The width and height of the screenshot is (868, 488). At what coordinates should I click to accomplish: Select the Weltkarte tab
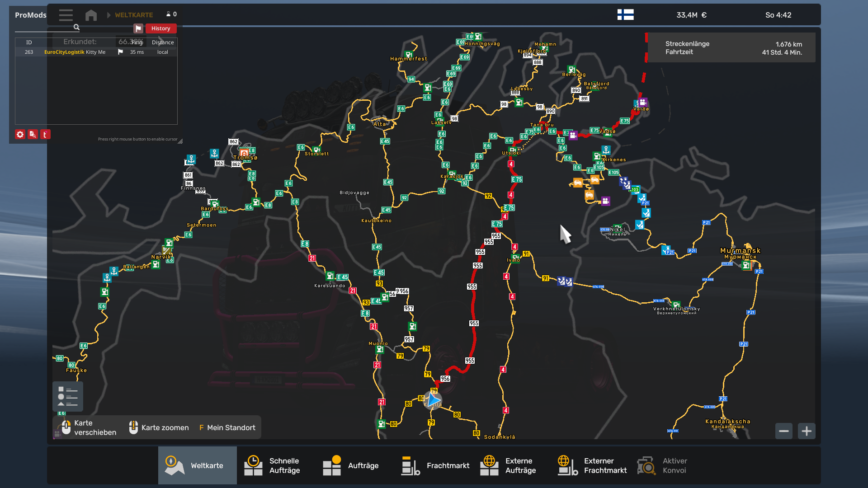(198, 465)
